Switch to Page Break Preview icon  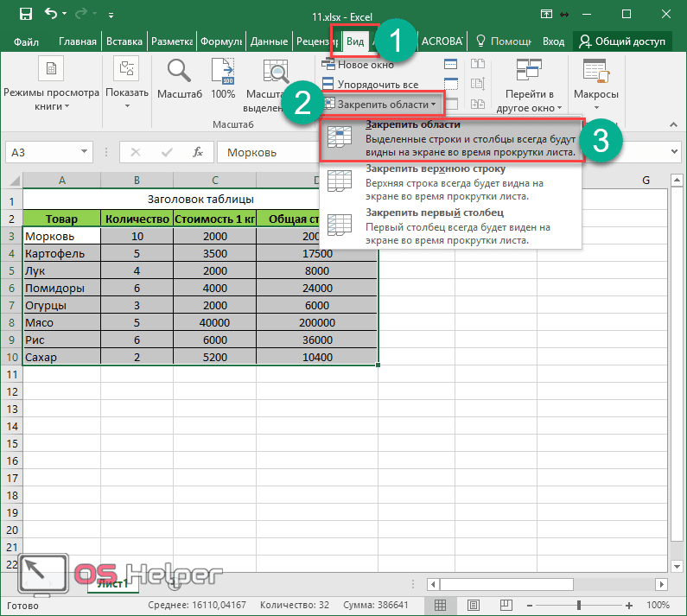tap(506, 605)
